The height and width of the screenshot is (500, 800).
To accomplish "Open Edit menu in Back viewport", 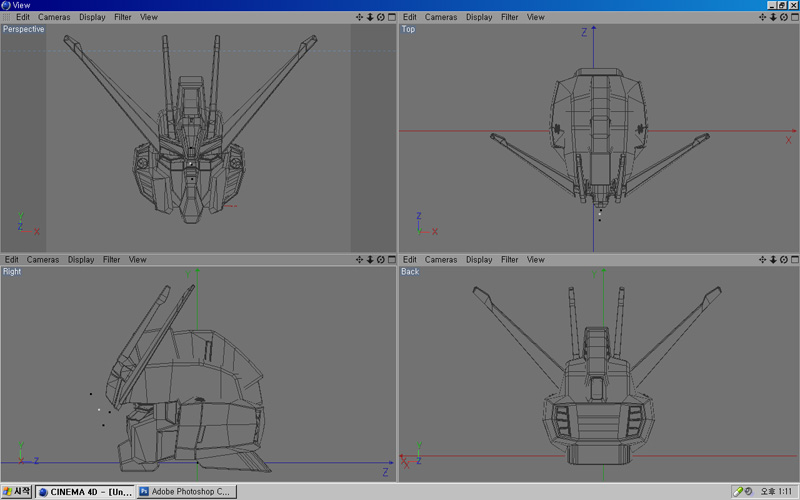I will pos(410,260).
